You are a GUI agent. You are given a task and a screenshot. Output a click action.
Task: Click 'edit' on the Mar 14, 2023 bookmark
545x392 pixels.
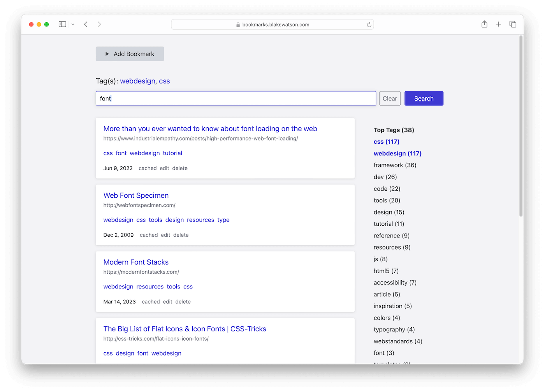pos(167,302)
